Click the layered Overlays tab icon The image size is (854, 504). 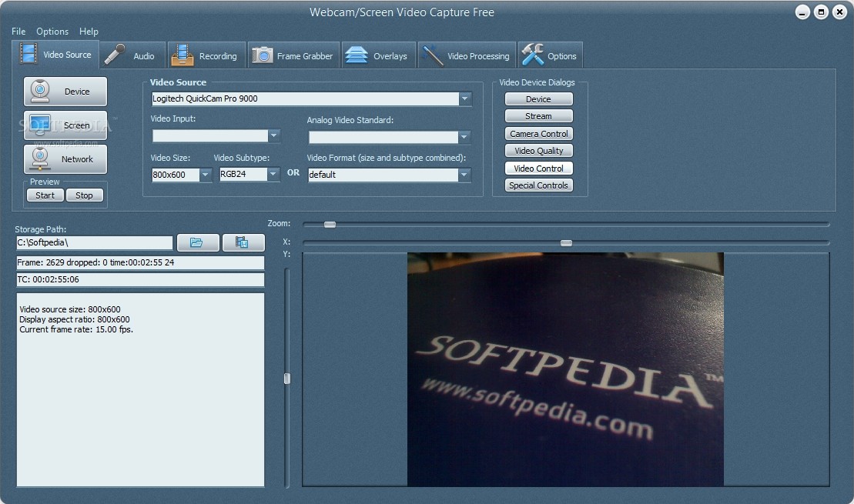click(357, 55)
